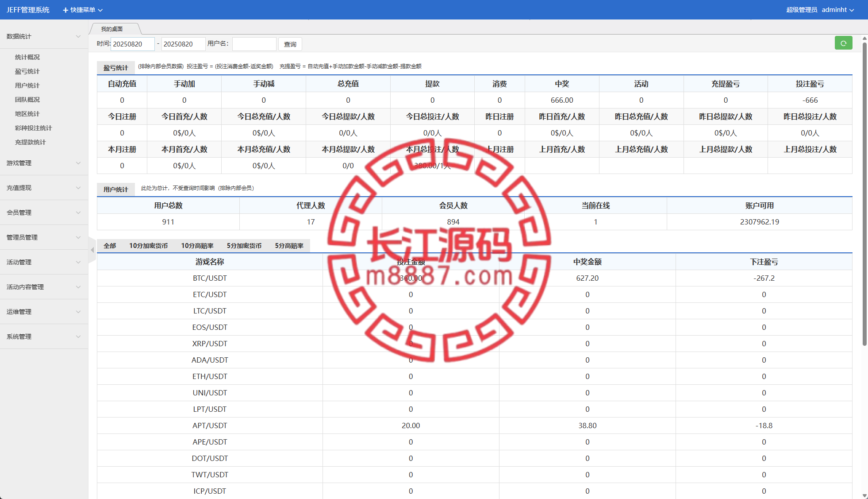This screenshot has width=868, height=499.
Task: Click the 盈亏统计 section label tab
Action: click(116, 68)
